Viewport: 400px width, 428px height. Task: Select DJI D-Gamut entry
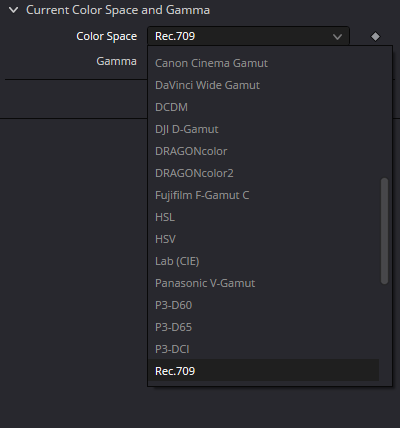[x=263, y=129]
